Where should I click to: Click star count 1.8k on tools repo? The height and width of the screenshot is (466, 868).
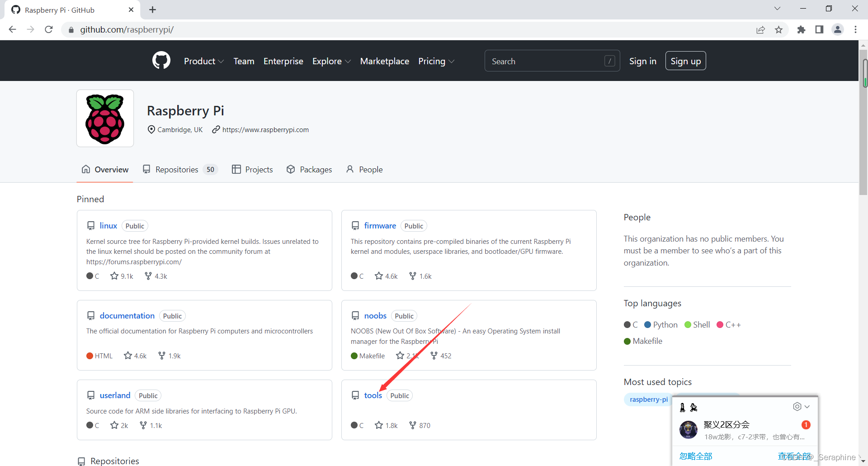pos(386,425)
